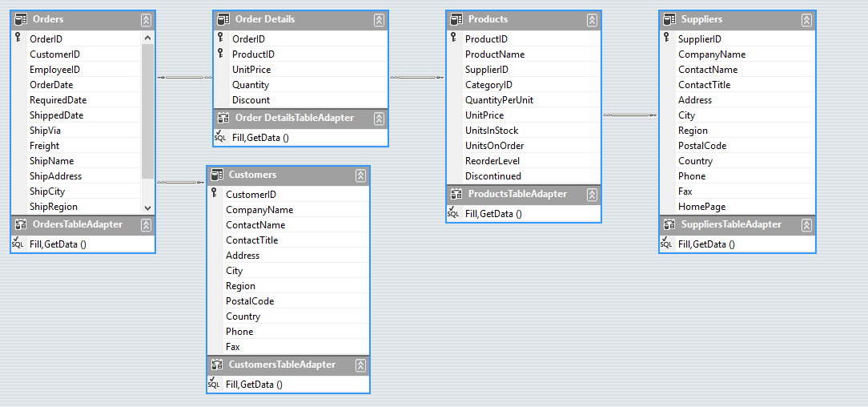Image resolution: width=868 pixels, height=407 pixels.
Task: Select relation line between Products and Suppliers
Action: [x=630, y=115]
